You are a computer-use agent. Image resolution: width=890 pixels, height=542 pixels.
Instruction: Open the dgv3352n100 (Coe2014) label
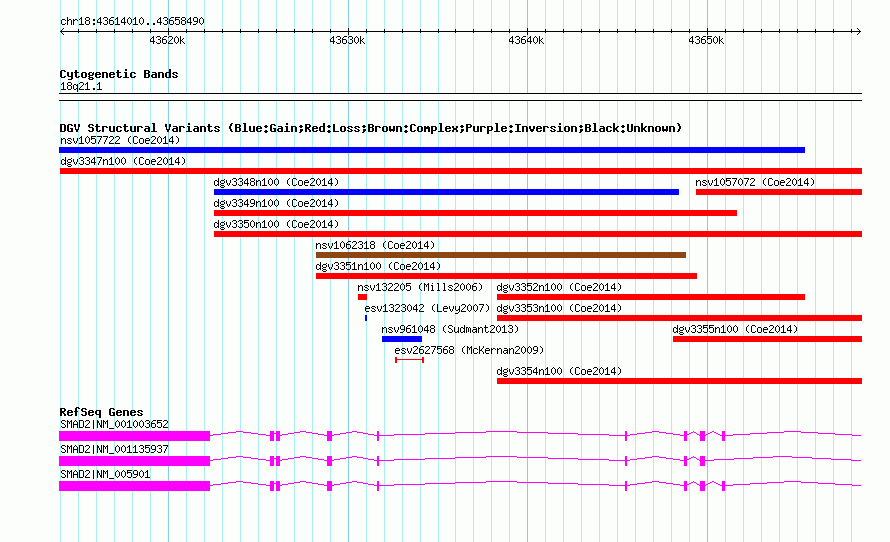[x=559, y=287]
